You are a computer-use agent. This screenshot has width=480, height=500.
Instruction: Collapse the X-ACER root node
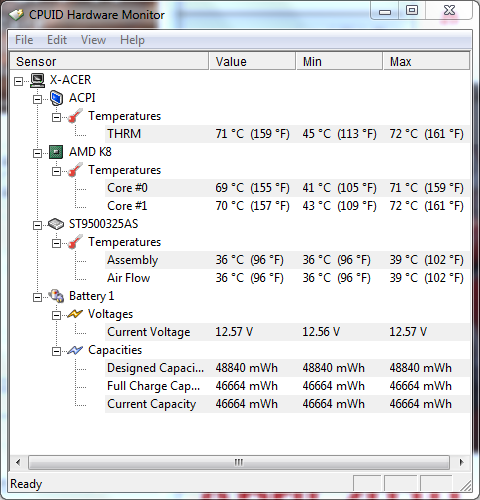coord(19,81)
